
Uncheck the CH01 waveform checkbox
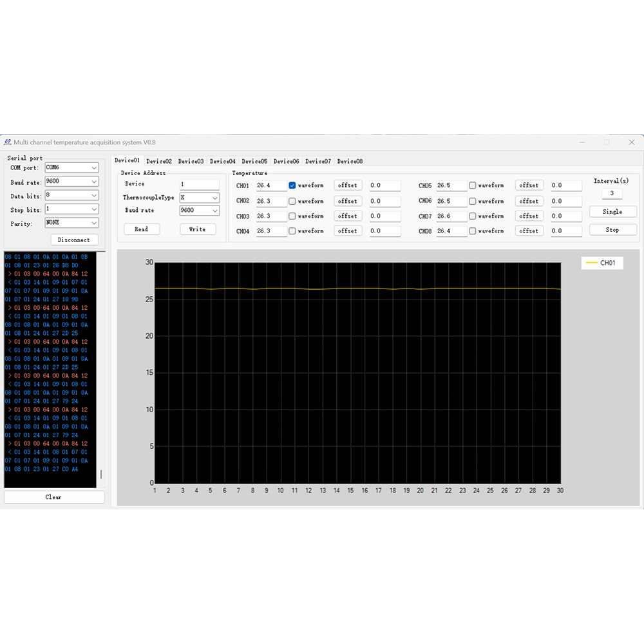(292, 185)
